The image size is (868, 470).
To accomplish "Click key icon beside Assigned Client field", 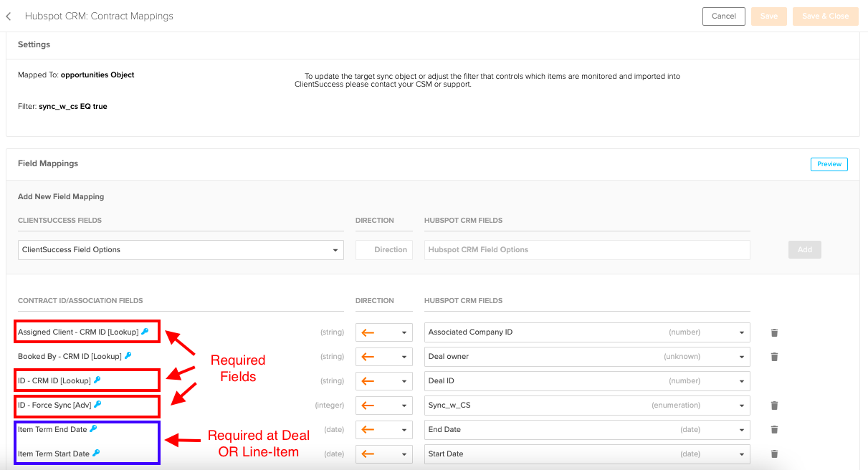I will 145,332.
